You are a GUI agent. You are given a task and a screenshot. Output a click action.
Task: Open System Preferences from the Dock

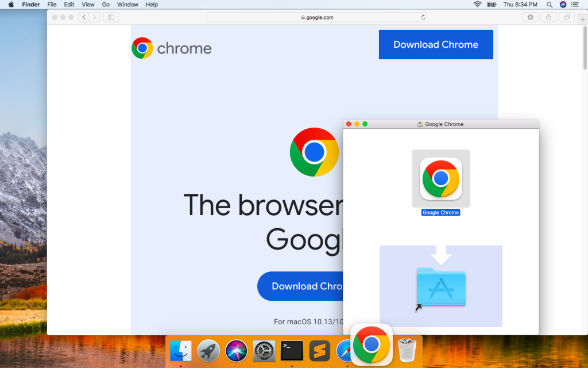click(264, 350)
